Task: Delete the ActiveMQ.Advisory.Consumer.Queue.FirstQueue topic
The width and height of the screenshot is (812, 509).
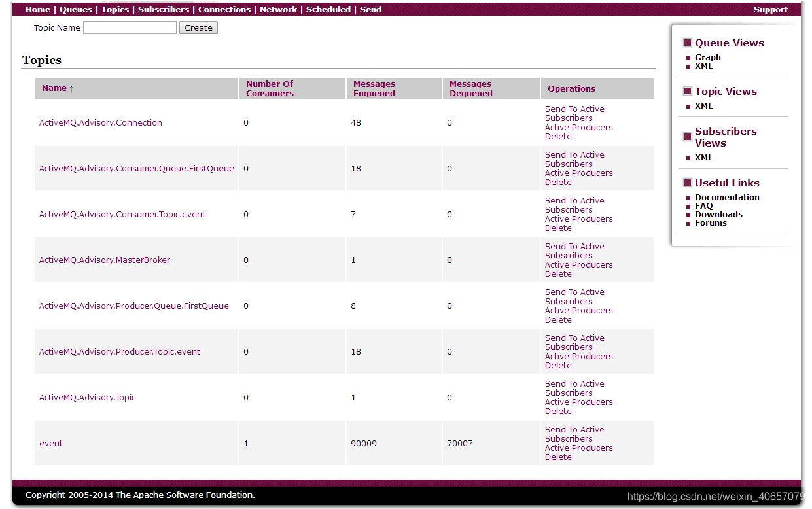Action: pyautogui.click(x=558, y=183)
